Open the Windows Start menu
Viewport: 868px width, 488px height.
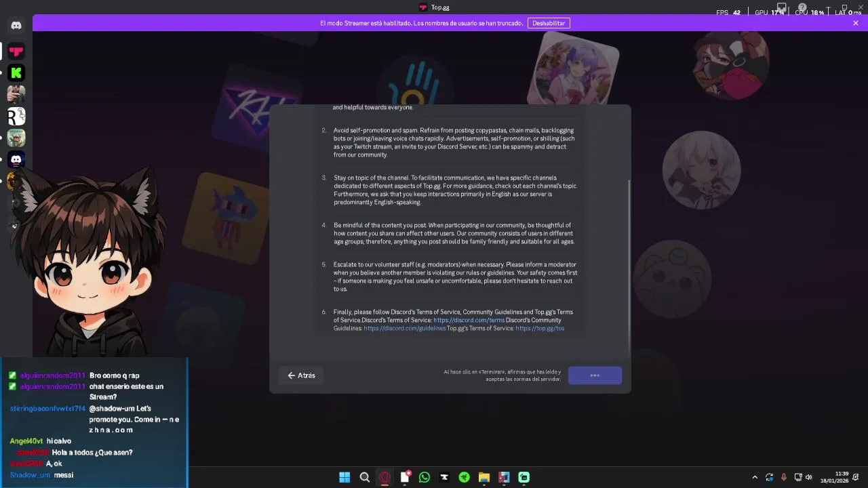[x=344, y=477]
